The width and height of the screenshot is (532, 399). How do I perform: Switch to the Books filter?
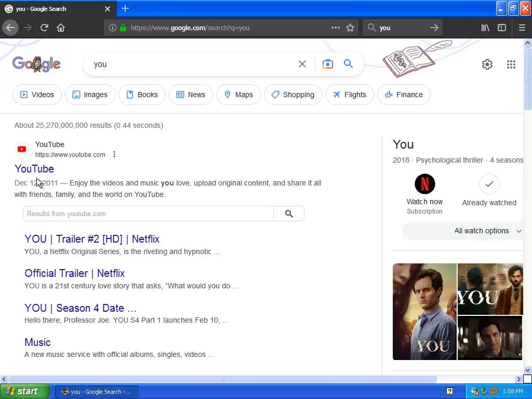pos(142,95)
